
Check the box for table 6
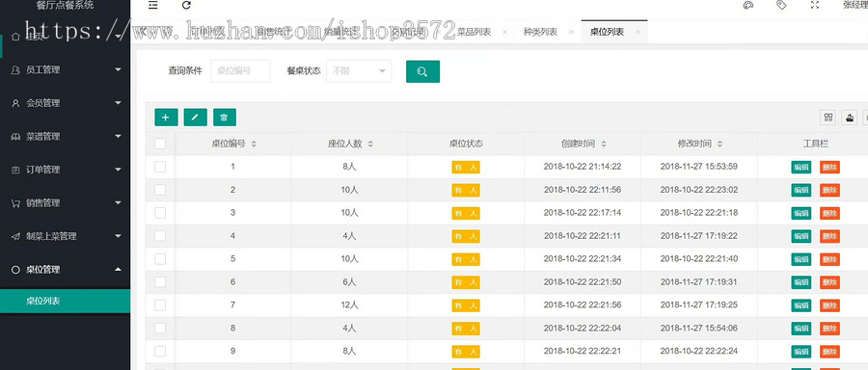coord(160,282)
